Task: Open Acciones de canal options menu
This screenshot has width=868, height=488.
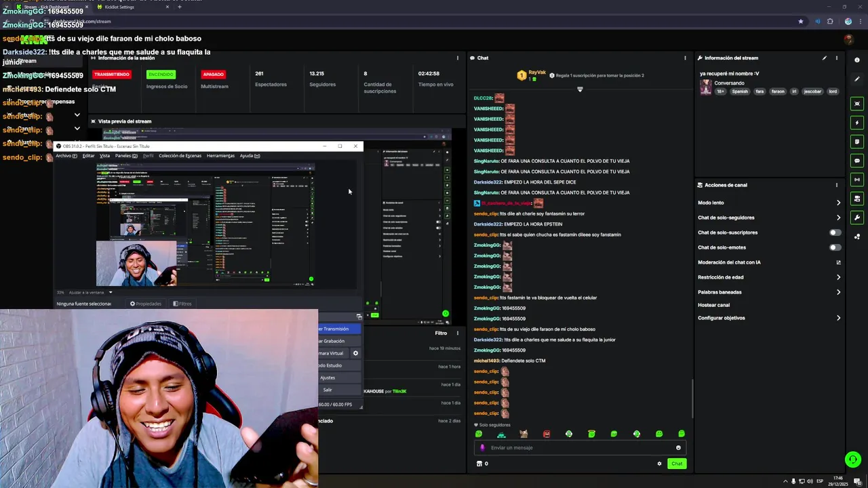Action: click(x=837, y=185)
